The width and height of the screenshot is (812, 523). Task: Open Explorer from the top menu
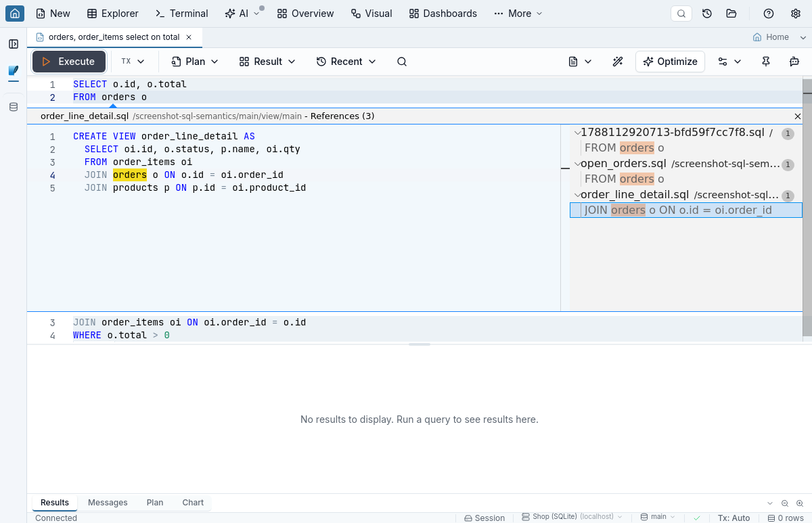(x=113, y=14)
